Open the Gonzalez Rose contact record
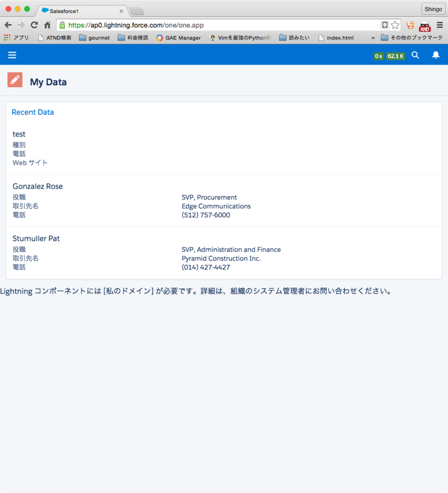The image size is (448, 493). pyautogui.click(x=38, y=186)
